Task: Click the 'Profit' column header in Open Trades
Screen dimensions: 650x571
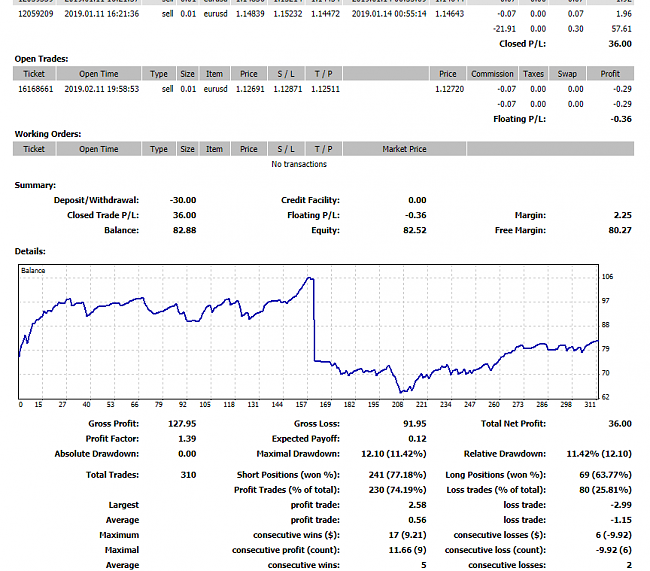Action: pos(610,74)
